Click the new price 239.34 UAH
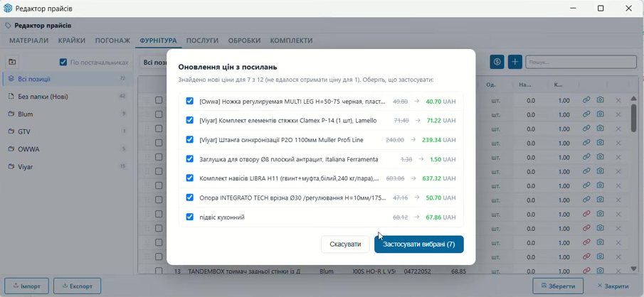Image resolution: width=644 pixels, height=297 pixels. coord(438,139)
